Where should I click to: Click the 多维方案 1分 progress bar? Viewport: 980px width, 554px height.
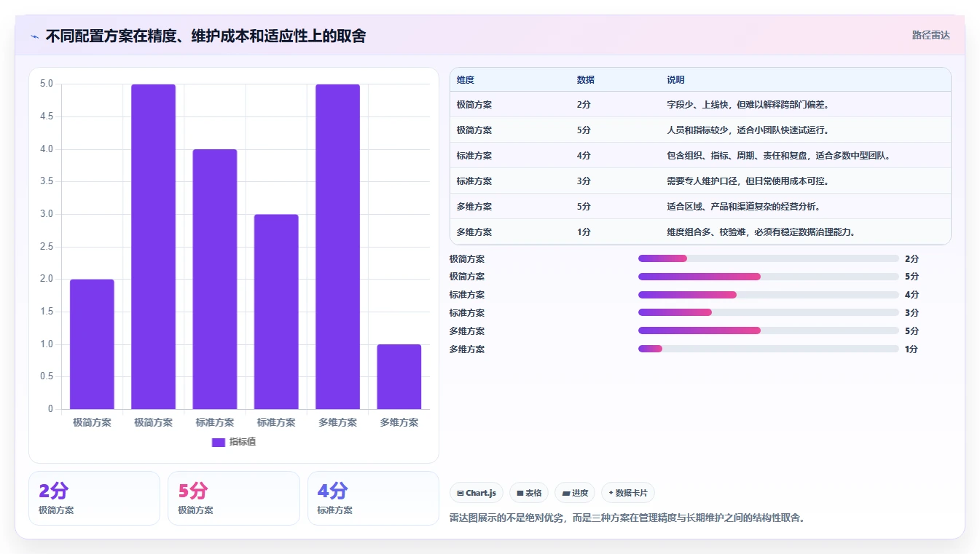pos(769,349)
